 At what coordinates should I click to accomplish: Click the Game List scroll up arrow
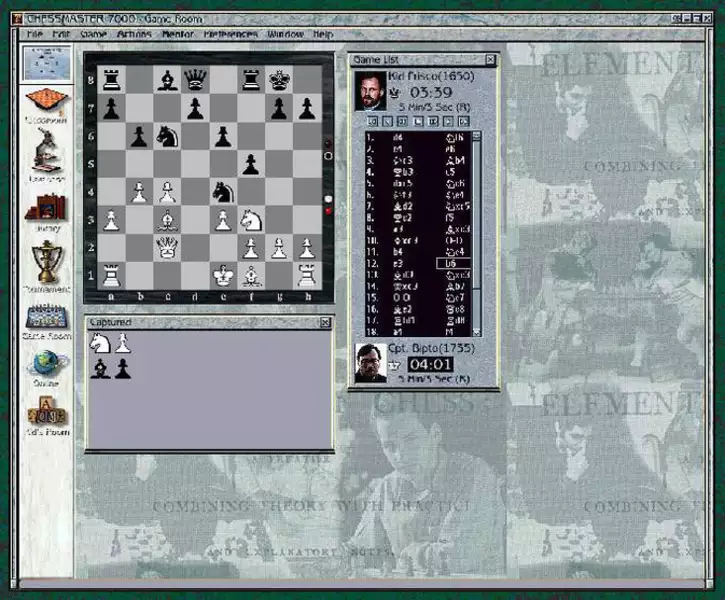(477, 135)
